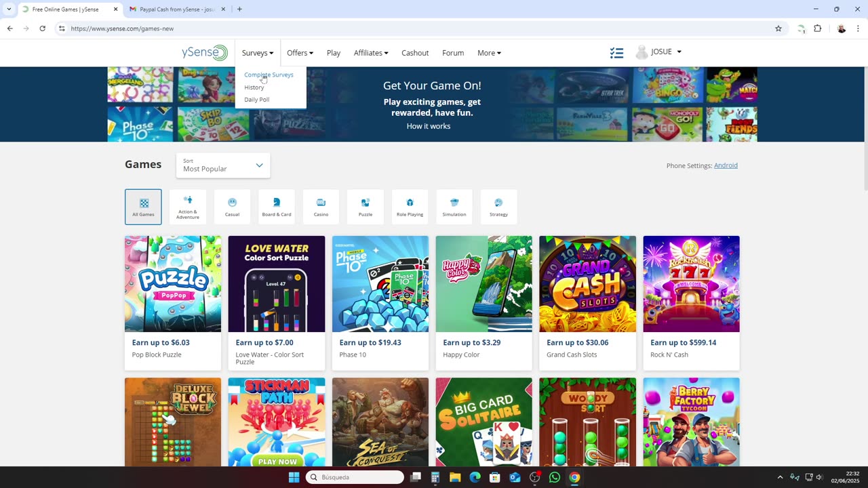
Task: Change phone settings via Android link
Action: point(726,165)
